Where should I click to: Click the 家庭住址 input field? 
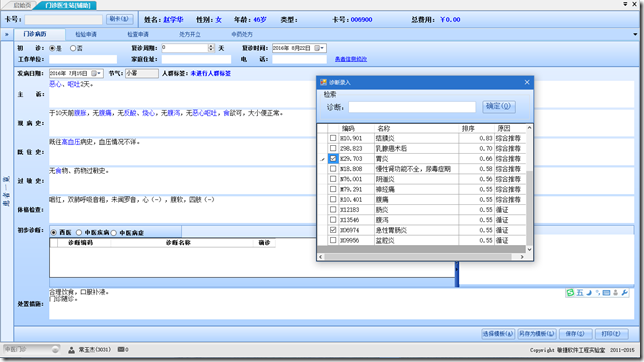(196, 60)
